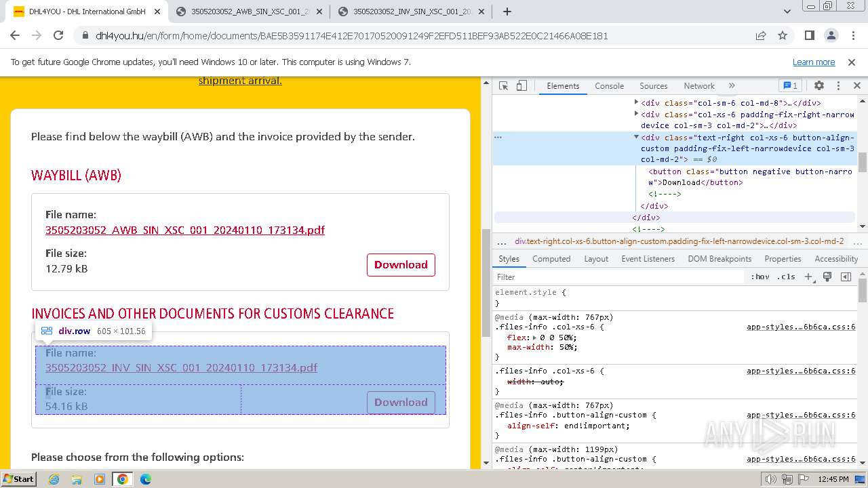Select the button negative button-narrow DOM line
The image size is (868, 488).
[x=750, y=177]
